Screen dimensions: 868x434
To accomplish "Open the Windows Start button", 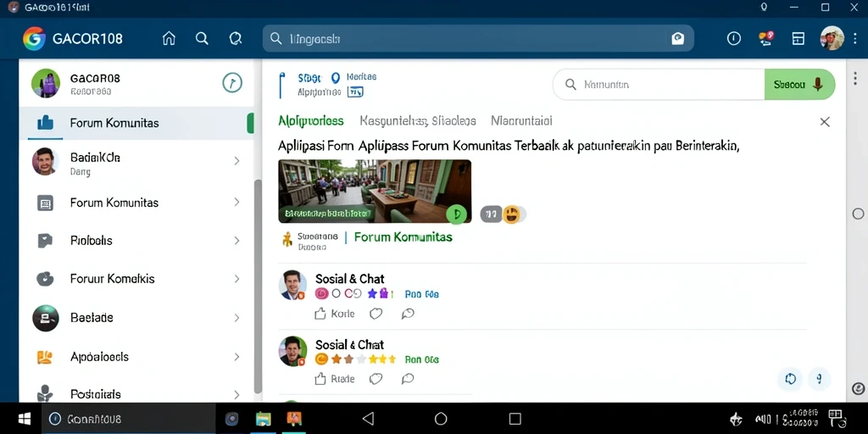I will click(25, 419).
